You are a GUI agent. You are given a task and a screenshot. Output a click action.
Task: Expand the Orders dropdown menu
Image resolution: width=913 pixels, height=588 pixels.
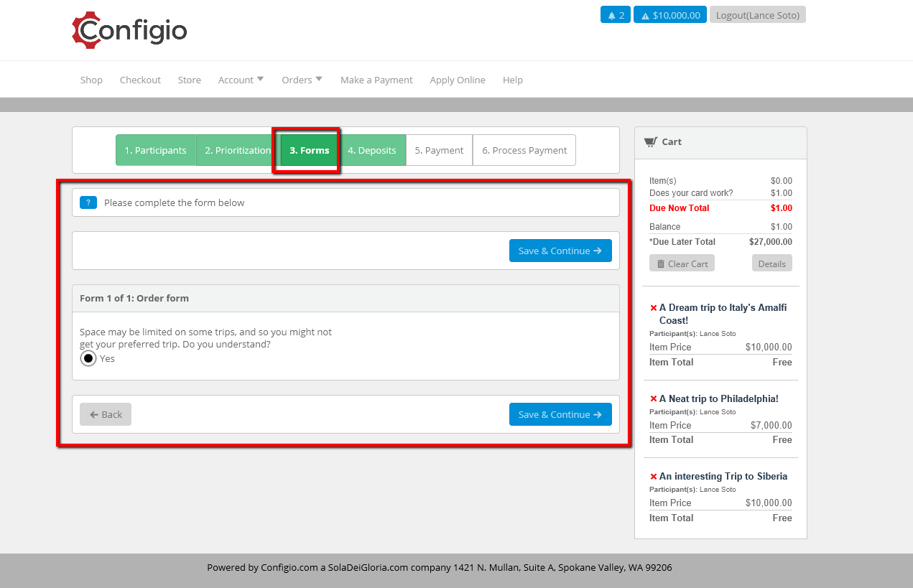pos(302,80)
